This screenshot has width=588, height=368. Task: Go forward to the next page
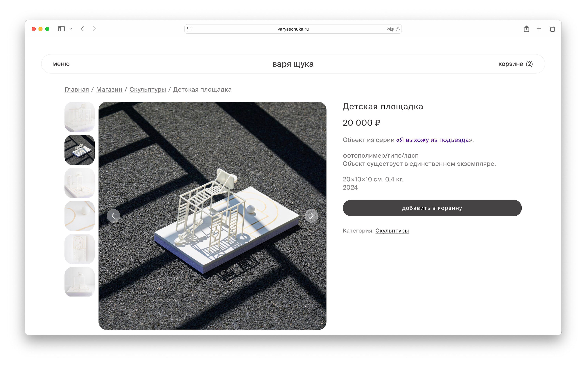(x=94, y=29)
